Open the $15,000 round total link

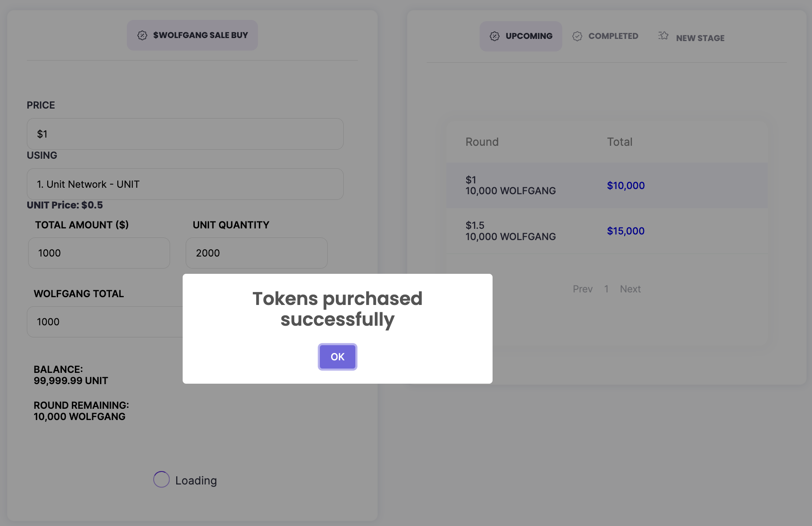point(626,231)
